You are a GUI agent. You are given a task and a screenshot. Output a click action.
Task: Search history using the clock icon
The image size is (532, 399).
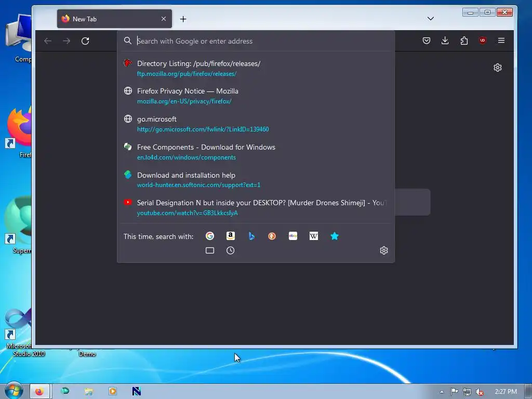[x=230, y=250]
